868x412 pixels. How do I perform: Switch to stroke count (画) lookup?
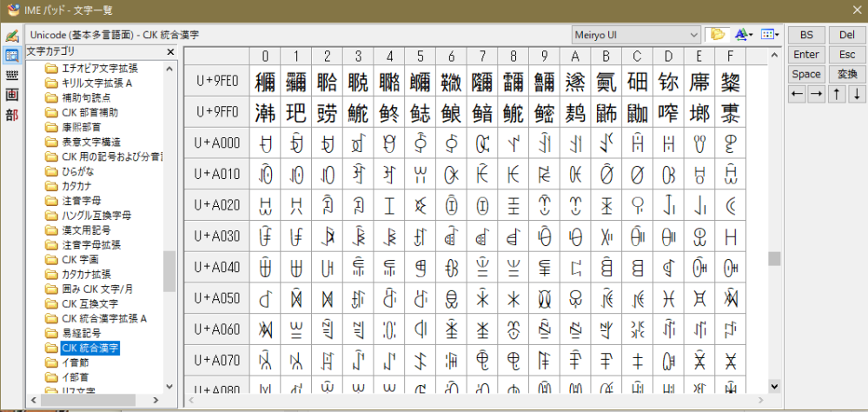pyautogui.click(x=11, y=95)
